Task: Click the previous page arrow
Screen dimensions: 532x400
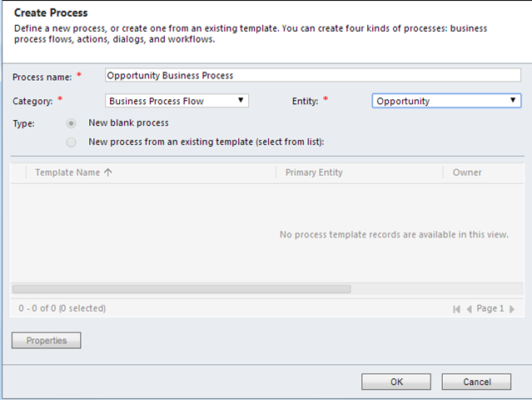Action: pyautogui.click(x=469, y=308)
